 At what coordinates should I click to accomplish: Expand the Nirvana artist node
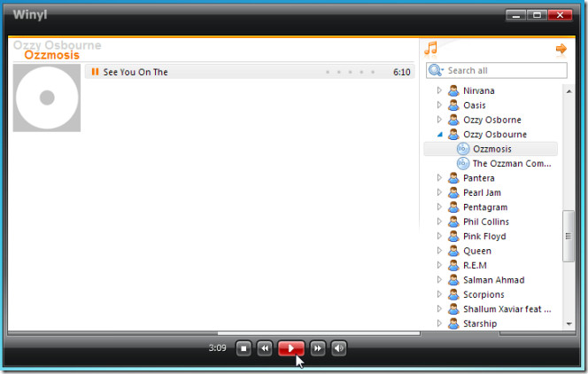click(x=439, y=90)
